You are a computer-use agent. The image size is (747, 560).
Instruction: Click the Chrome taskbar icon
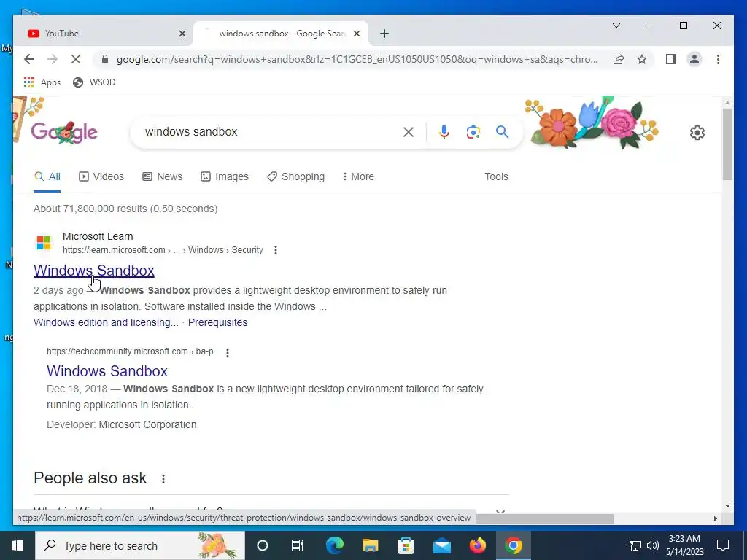(x=514, y=545)
